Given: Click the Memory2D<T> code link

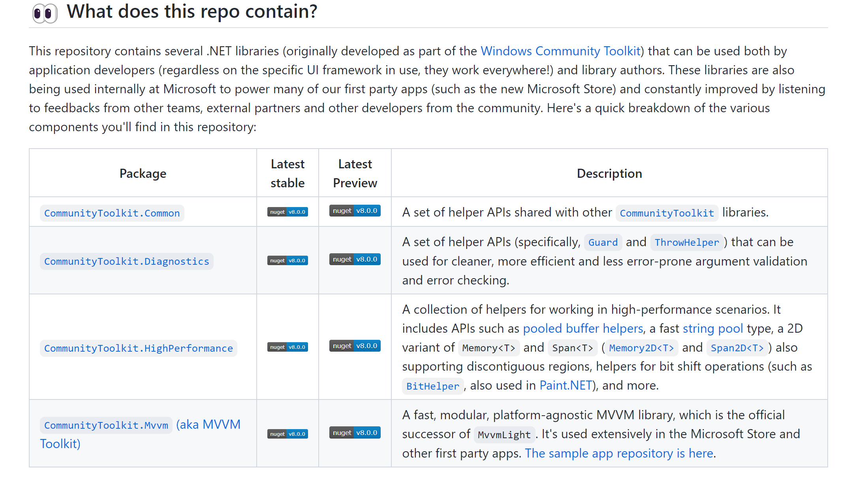Looking at the screenshot, I should (x=641, y=348).
